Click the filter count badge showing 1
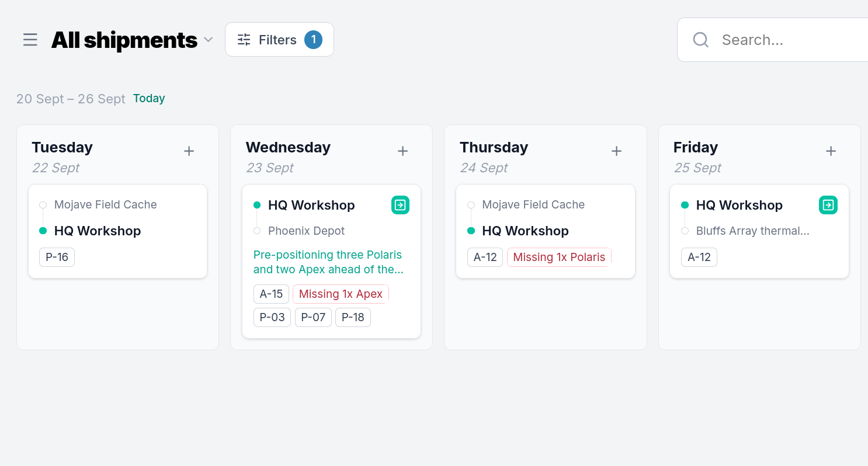Screen dimensions: 868x466 click(x=313, y=40)
